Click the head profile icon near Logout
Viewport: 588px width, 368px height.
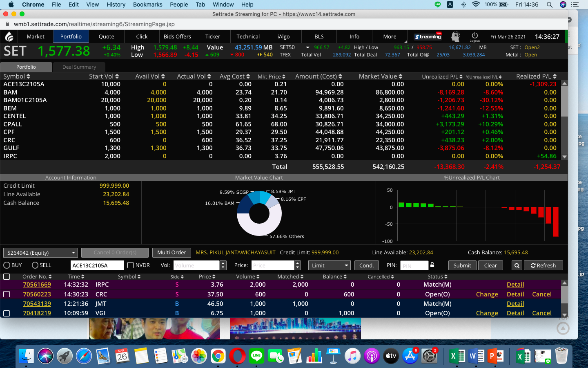[455, 37]
